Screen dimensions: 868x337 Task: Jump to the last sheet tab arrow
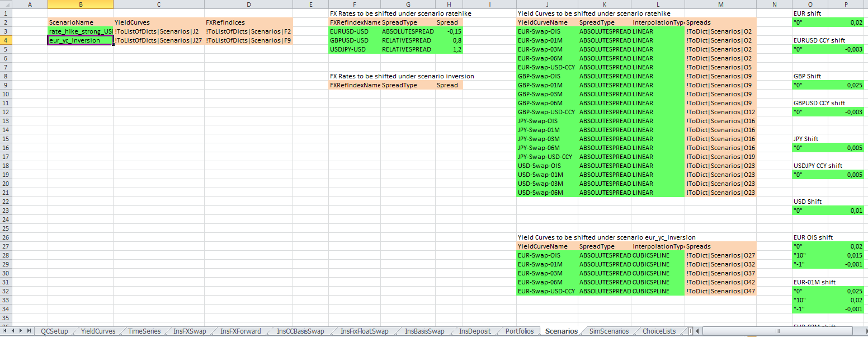[x=29, y=331]
